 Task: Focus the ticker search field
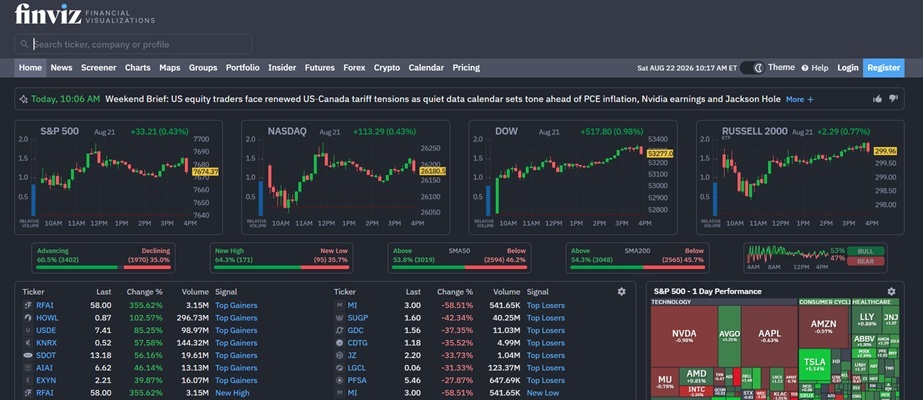tap(133, 44)
